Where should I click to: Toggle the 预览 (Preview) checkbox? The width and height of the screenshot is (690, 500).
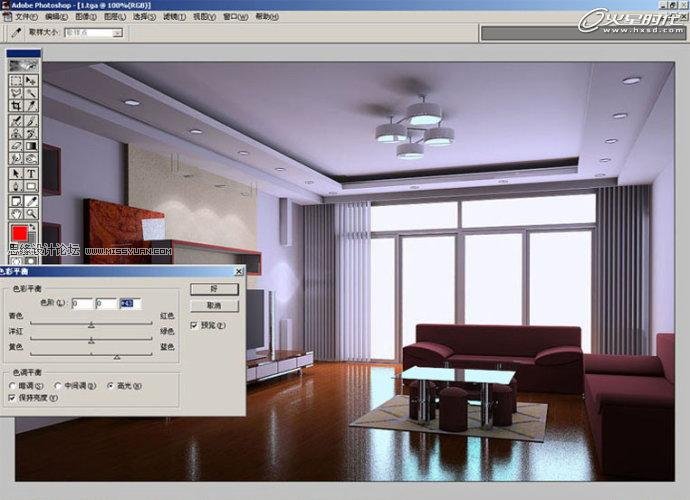click(x=194, y=324)
